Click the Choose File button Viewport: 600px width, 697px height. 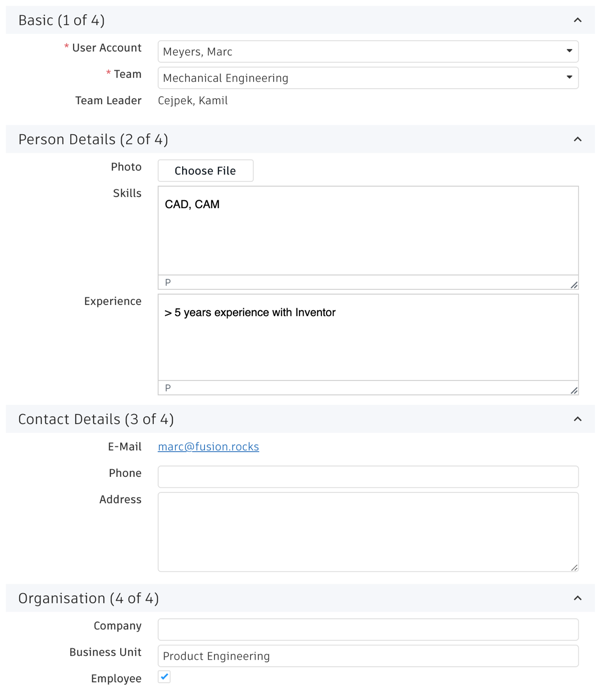click(205, 171)
